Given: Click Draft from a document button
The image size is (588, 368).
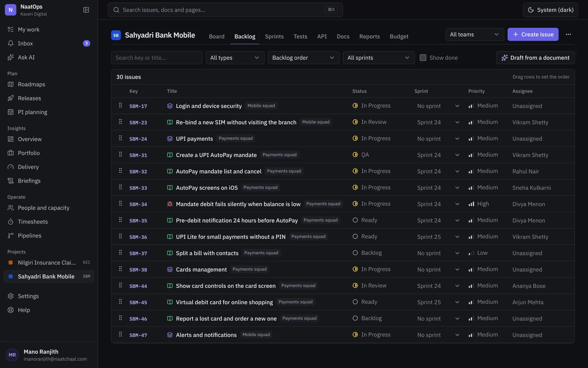Looking at the screenshot, I should 535,58.
